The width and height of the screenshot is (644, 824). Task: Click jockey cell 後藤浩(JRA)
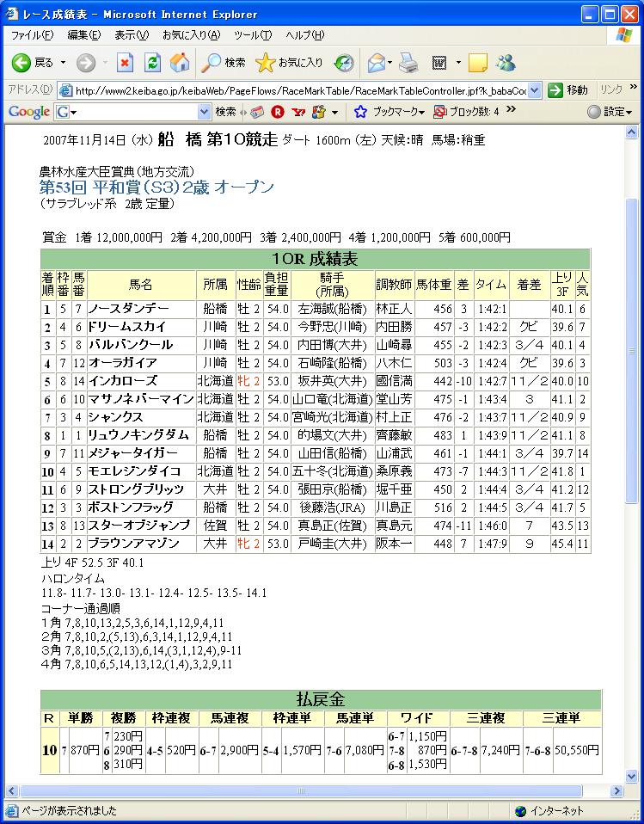point(333,507)
